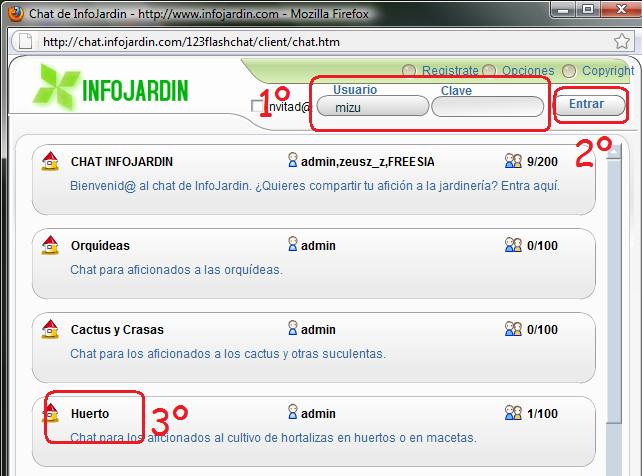Select the Regístrate option button
Image resolution: width=642 pixels, height=476 pixels.
pyautogui.click(x=409, y=71)
